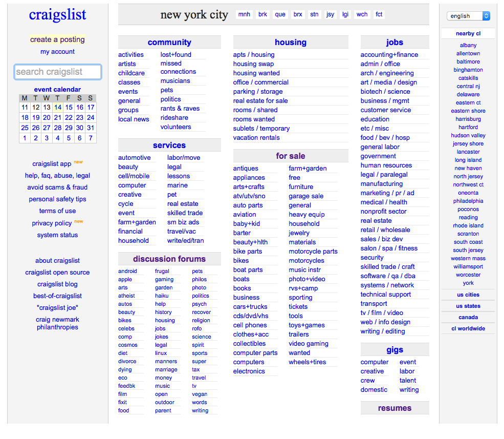This screenshot has width=504, height=439.
Task: Select day 14 in event calendar
Action: pos(58,107)
